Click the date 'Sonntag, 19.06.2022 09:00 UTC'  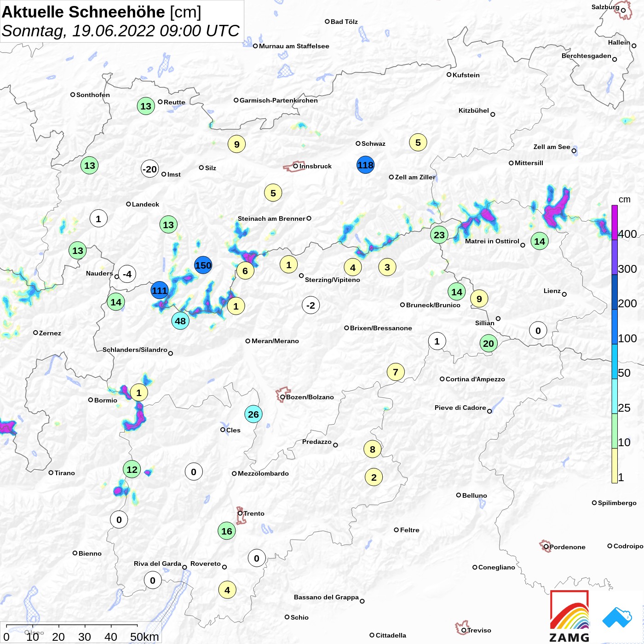click(121, 31)
